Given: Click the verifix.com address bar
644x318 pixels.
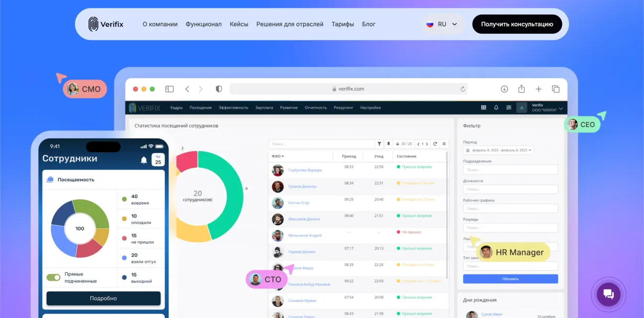Looking at the screenshot, I should point(348,89).
